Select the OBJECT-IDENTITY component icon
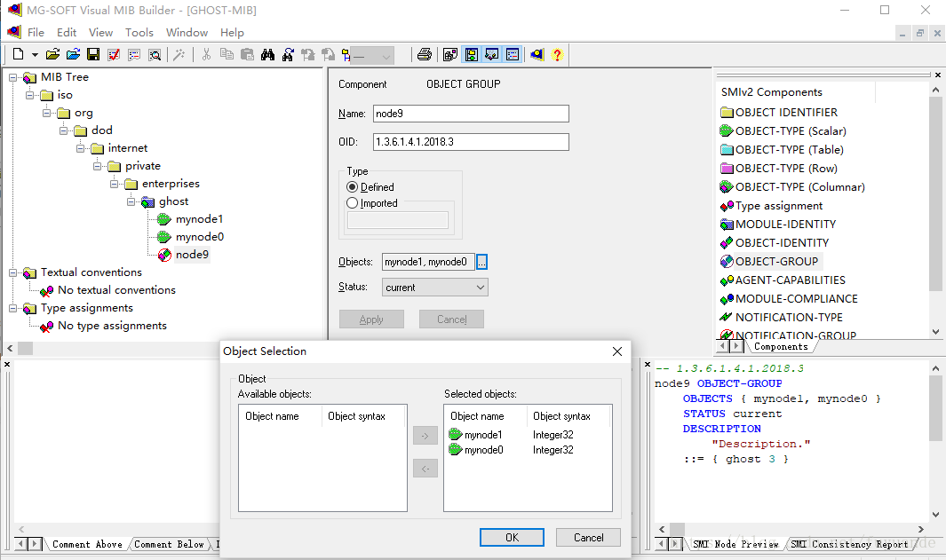The image size is (946, 560). tap(727, 243)
